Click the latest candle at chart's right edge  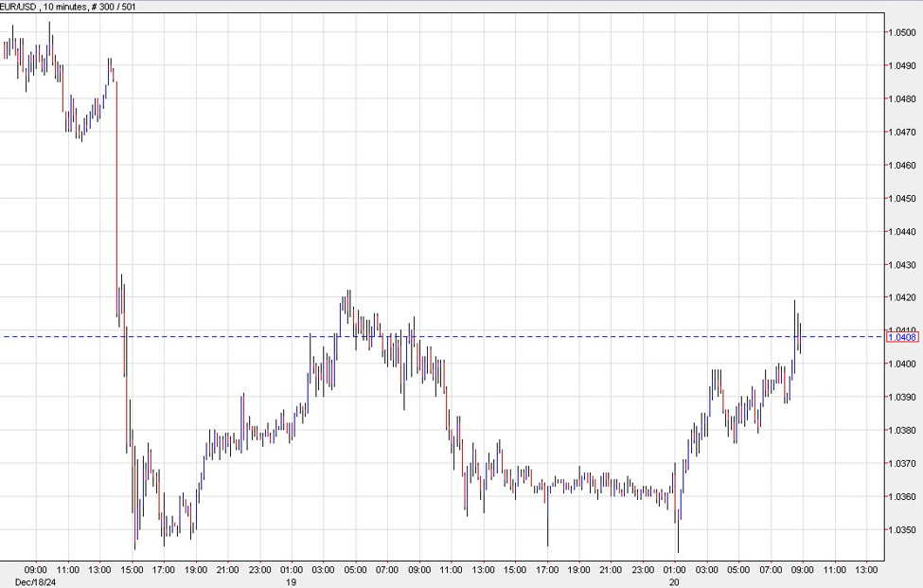(800, 337)
